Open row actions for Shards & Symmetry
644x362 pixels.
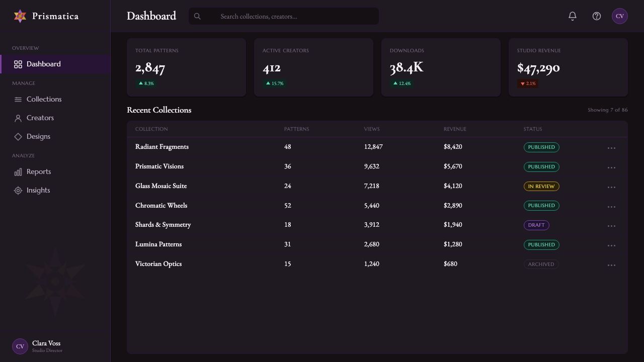click(x=611, y=226)
